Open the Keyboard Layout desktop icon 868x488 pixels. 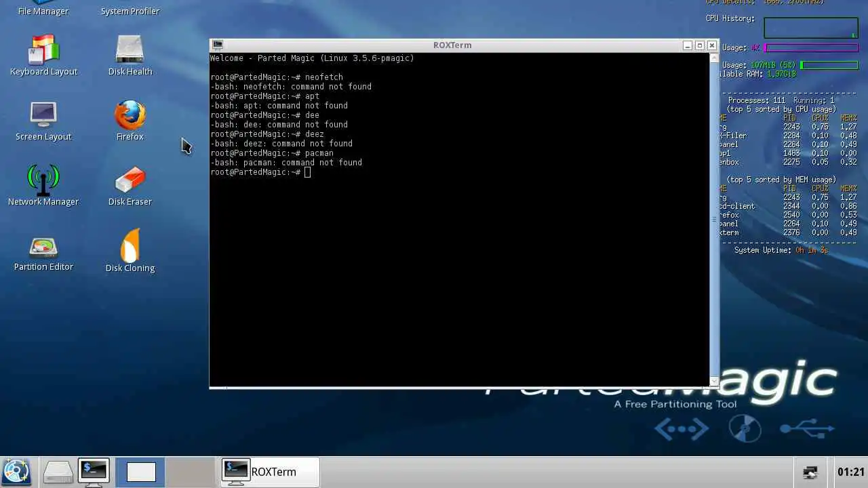[43, 56]
